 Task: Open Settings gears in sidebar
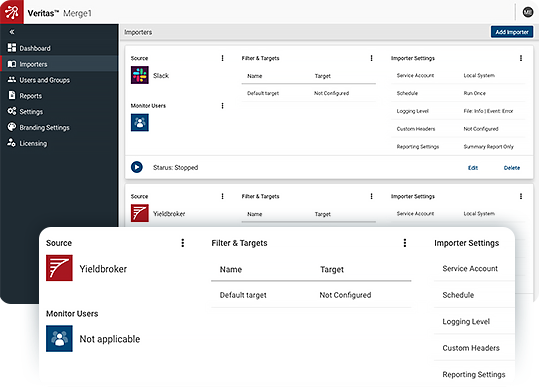pyautogui.click(x=12, y=111)
